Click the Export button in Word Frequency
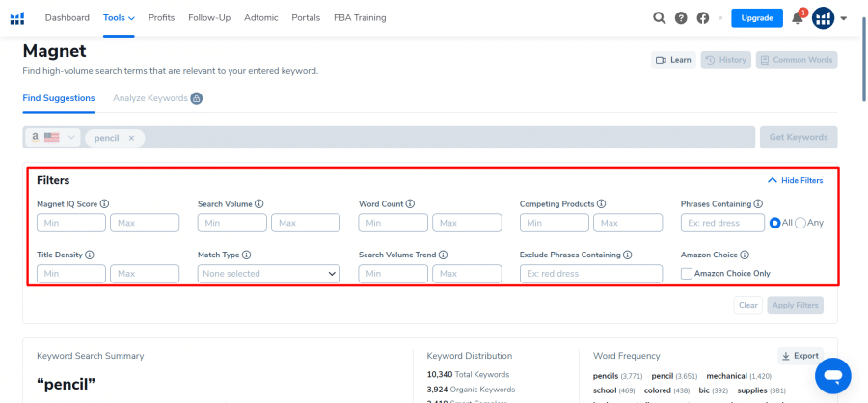The image size is (868, 403). pos(800,356)
